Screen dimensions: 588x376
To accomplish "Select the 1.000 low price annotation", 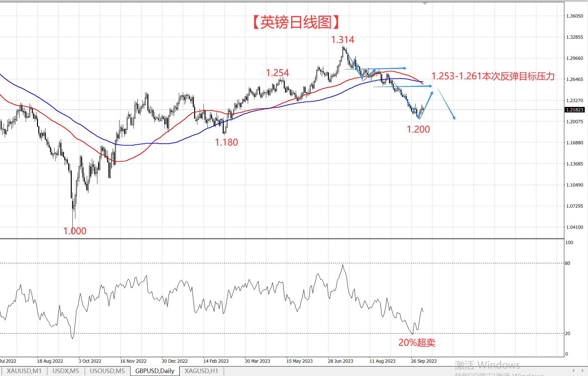I will point(75,231).
